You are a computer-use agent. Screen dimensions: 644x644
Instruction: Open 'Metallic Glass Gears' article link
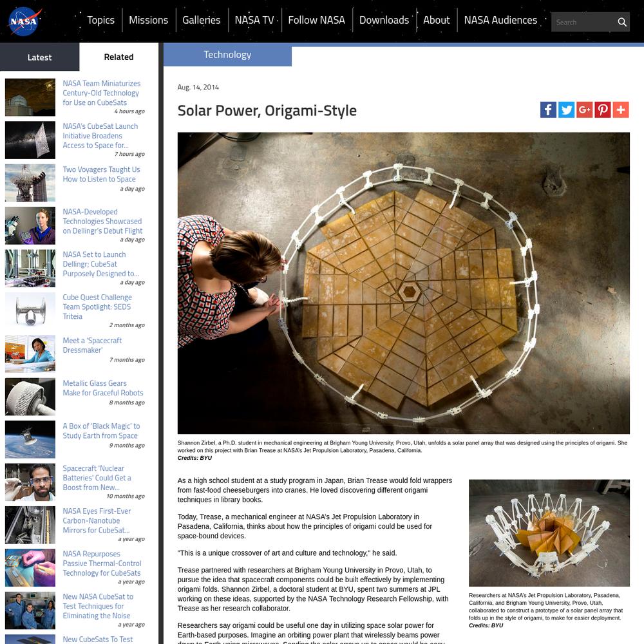pos(102,388)
